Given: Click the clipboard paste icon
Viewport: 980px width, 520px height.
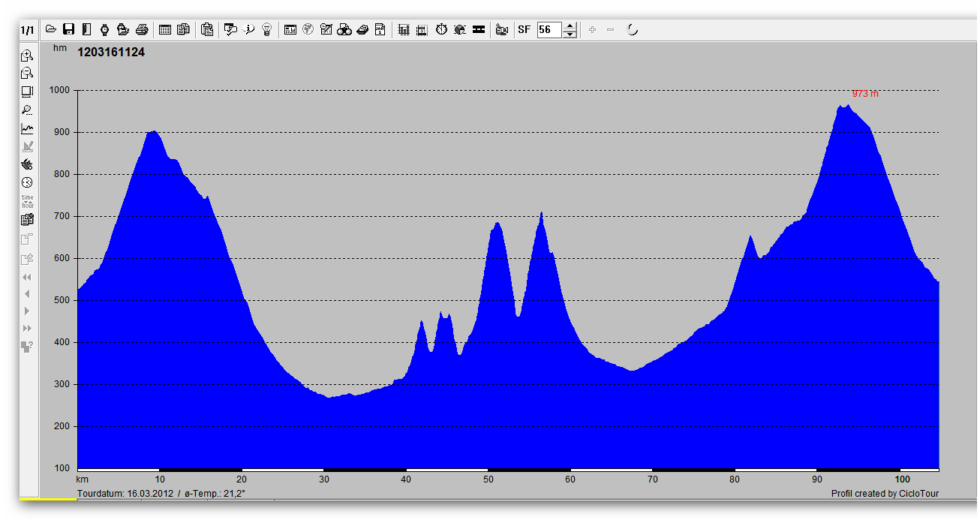Looking at the screenshot, I should pyautogui.click(x=207, y=30).
